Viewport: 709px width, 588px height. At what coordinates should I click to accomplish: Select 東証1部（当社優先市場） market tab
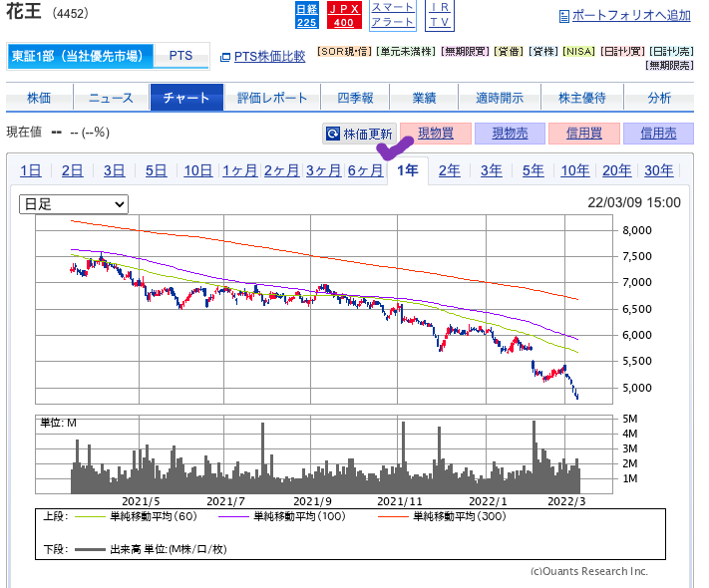click(80, 56)
